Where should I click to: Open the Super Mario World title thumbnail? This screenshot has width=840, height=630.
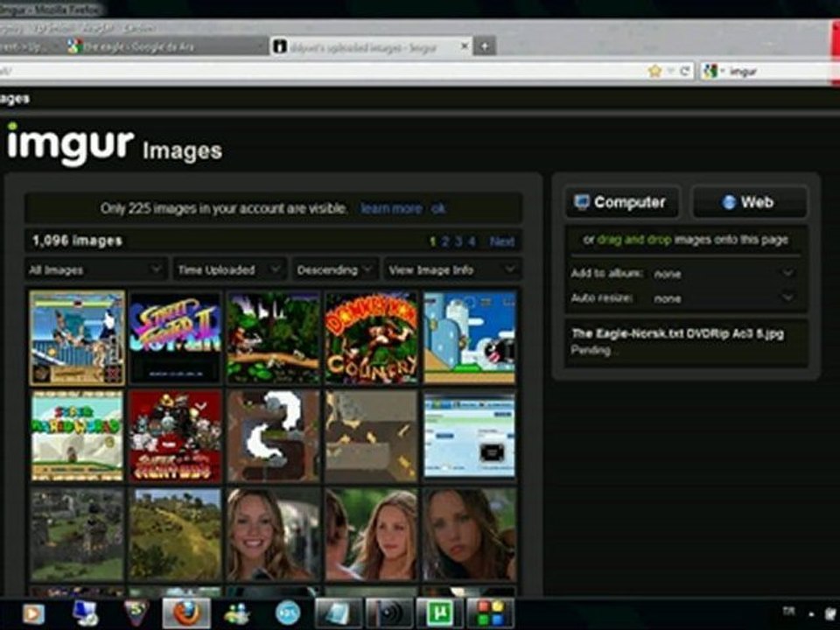(x=77, y=436)
